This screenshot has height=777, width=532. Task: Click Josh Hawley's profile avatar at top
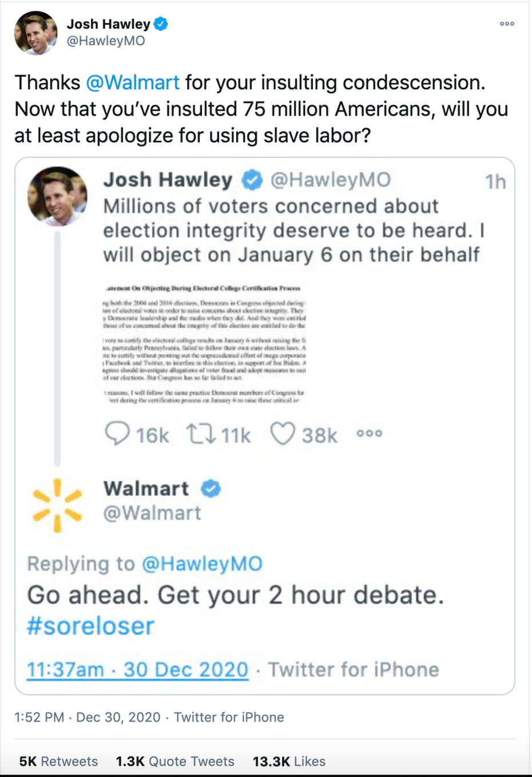pyautogui.click(x=35, y=33)
